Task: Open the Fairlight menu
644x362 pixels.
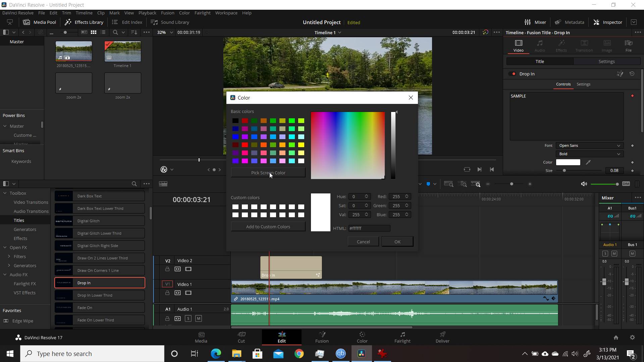Action: pyautogui.click(x=202, y=13)
